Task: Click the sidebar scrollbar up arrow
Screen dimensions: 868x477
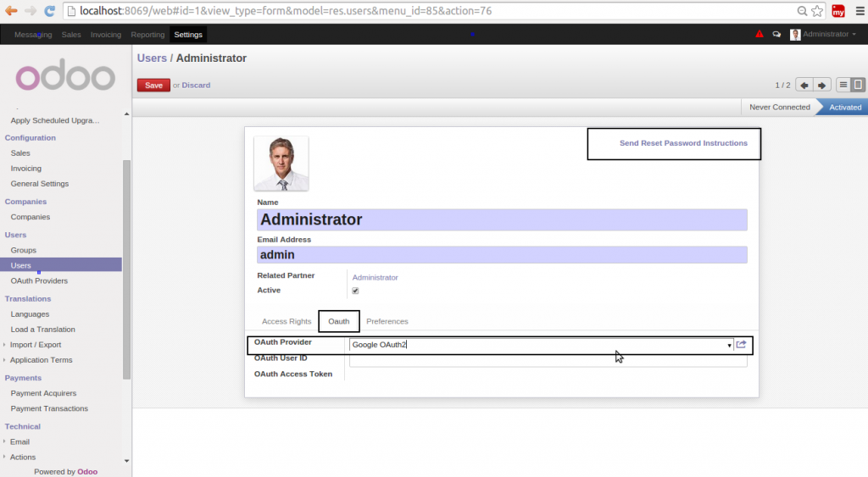Action: tap(127, 114)
